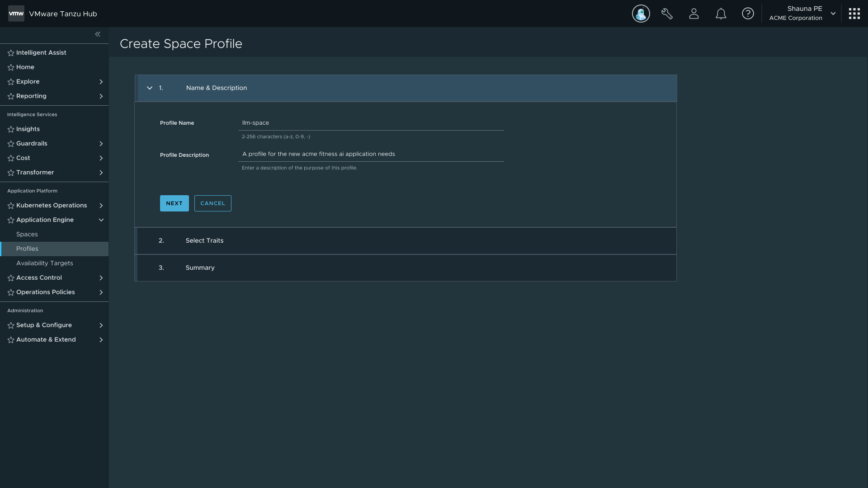Open step 3 Summary

click(x=406, y=268)
